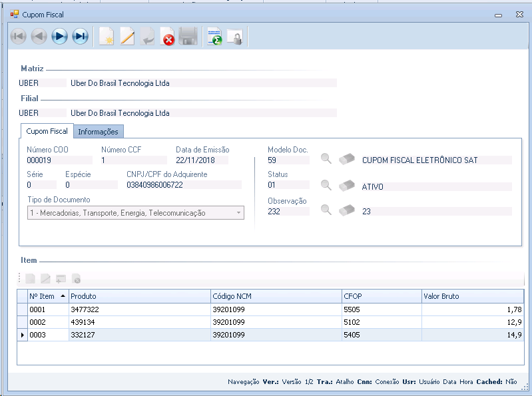Click the Valor Bruto column header
This screenshot has width=532, height=396.
pos(471,296)
